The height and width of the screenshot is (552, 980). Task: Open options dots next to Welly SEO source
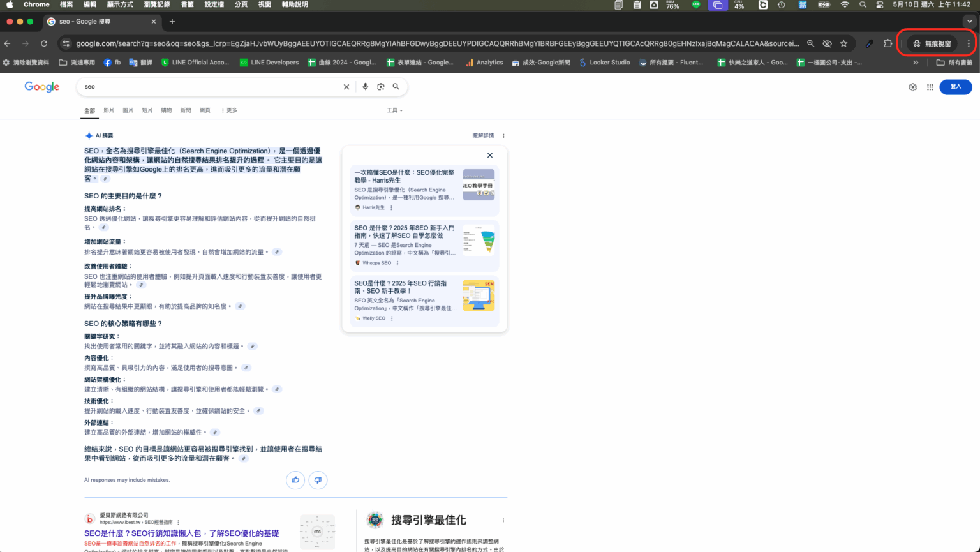(392, 318)
